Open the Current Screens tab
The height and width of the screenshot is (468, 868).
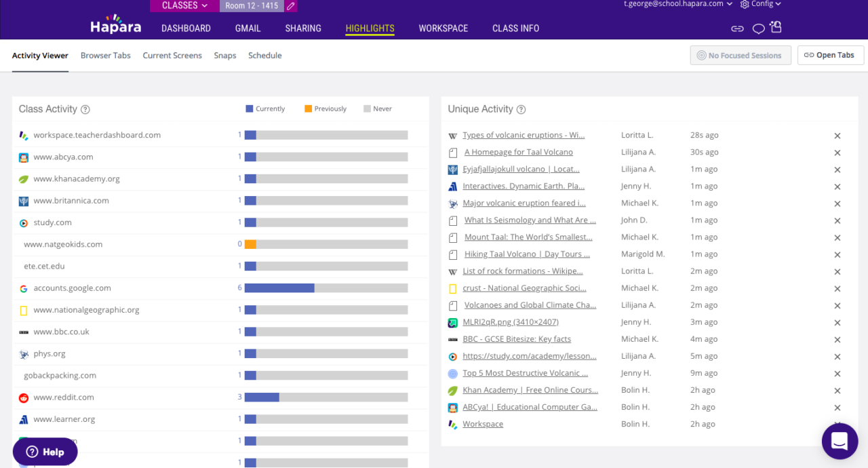(172, 56)
